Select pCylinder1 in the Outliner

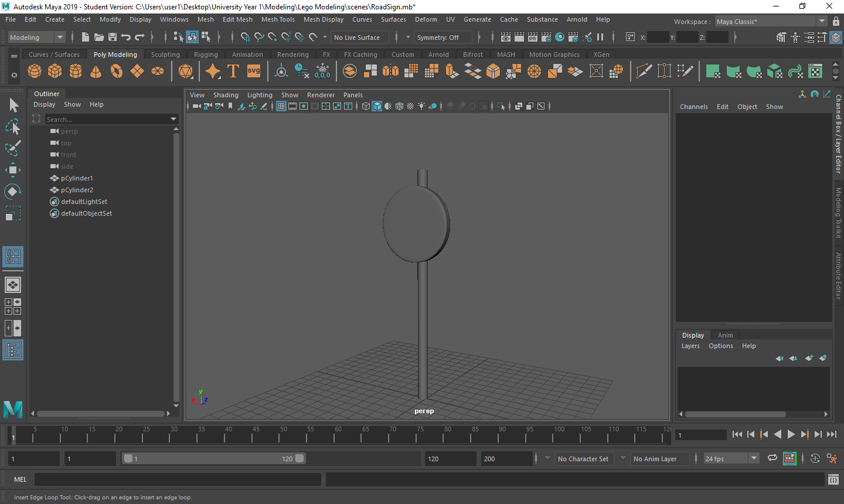[77, 178]
